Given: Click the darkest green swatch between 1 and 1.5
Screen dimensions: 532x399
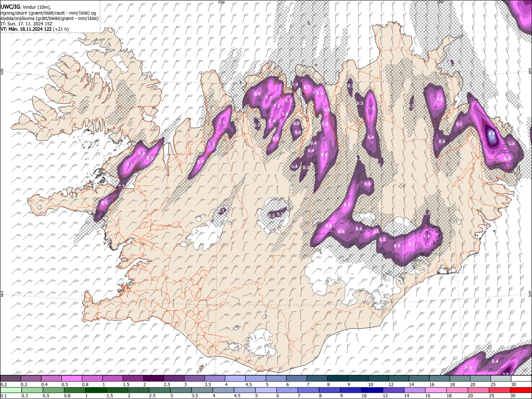Looking at the screenshot, I should 96,390.
